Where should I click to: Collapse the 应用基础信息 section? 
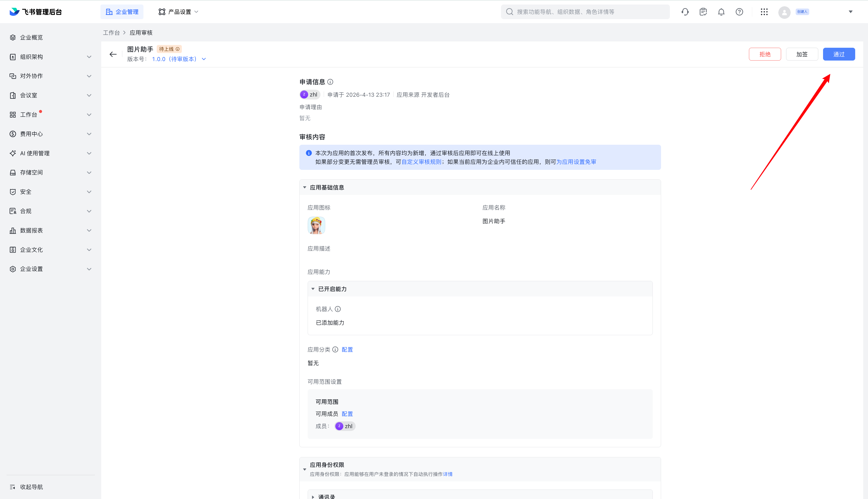point(304,187)
